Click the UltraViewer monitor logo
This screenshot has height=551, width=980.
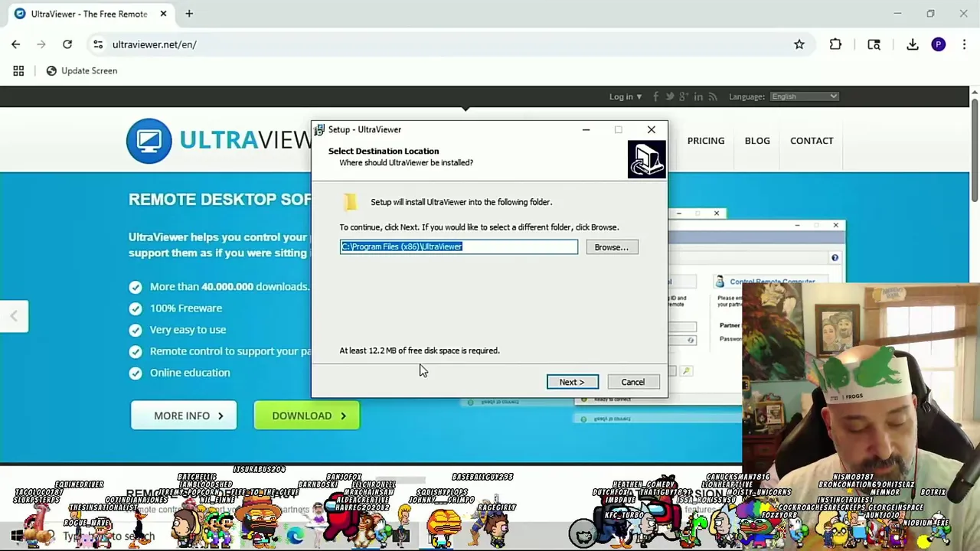point(149,141)
